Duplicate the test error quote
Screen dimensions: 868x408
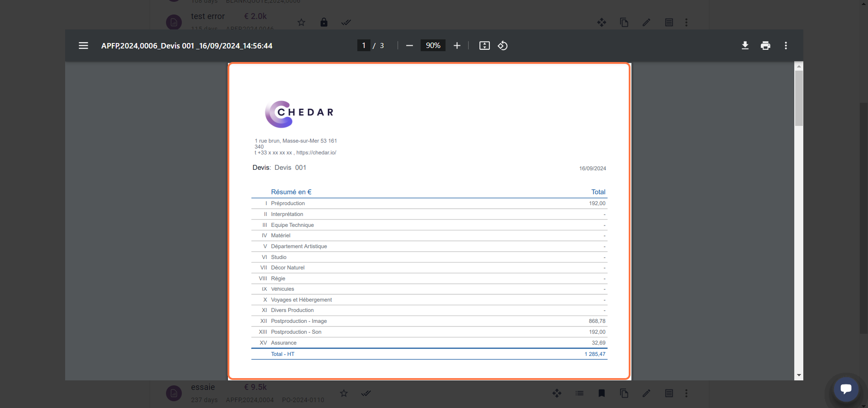pos(624,22)
